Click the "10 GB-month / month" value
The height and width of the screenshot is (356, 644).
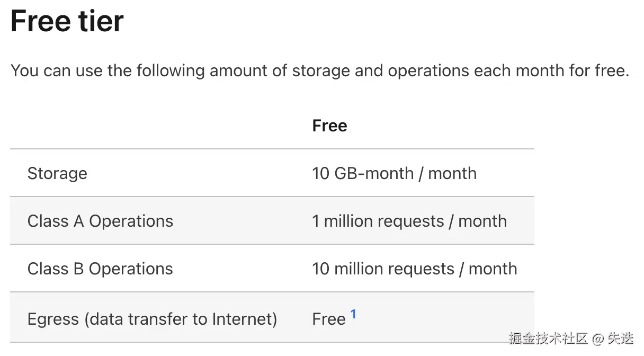pos(394,173)
